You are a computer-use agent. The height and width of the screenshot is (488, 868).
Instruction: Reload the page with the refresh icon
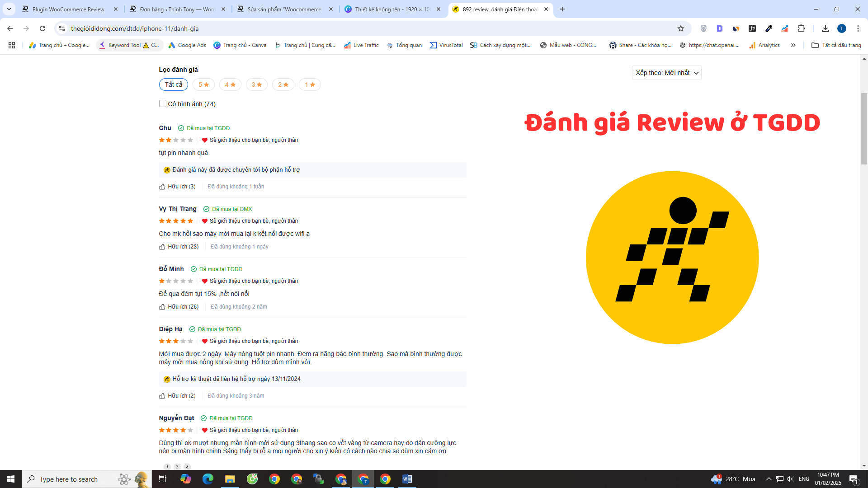click(42, 28)
